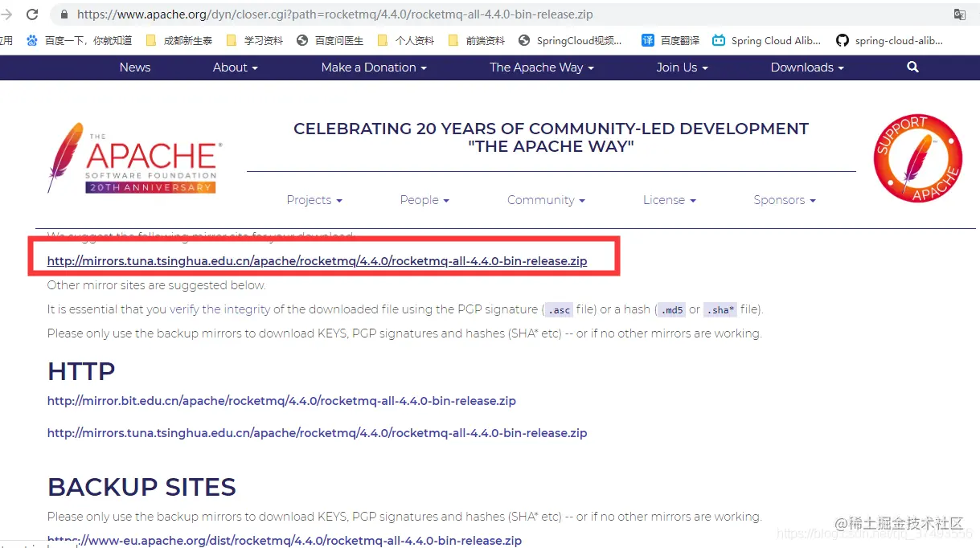Expand the Community dropdown
Screen dimensions: 980x548
(x=546, y=200)
